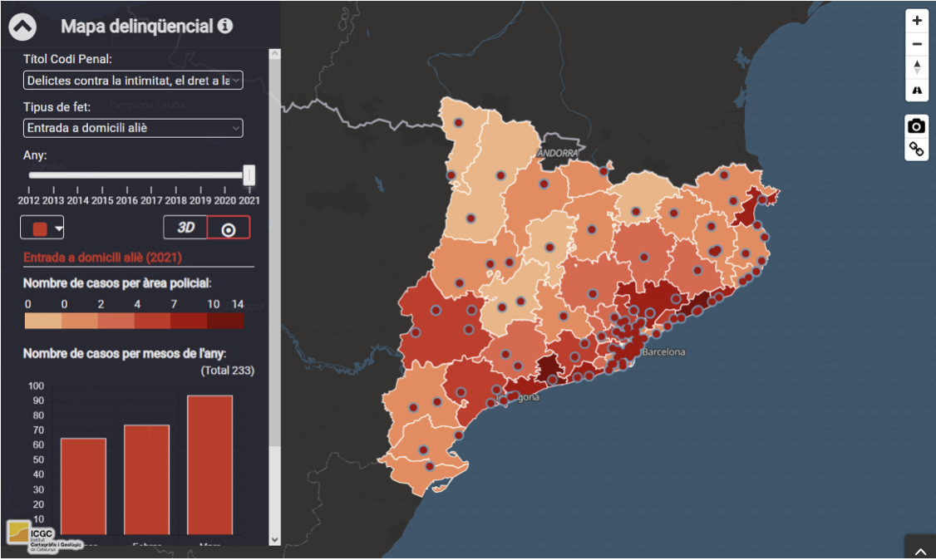Click the tallest bar in monthly chart
This screenshot has height=560, width=936.
[209, 464]
